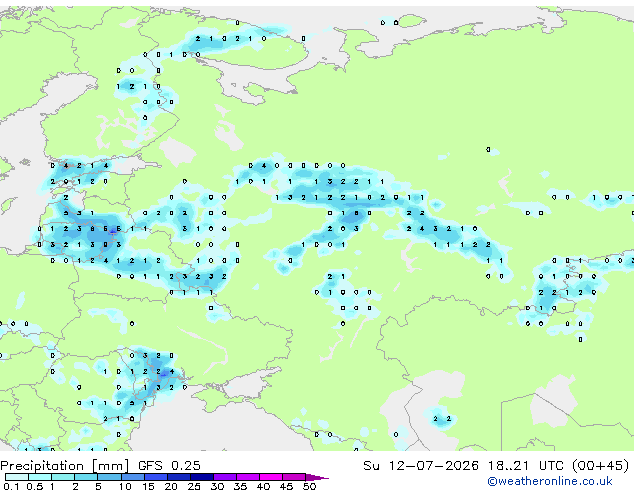Click the legend value label '30'
Screen dimensions: 634x490
[218, 486]
